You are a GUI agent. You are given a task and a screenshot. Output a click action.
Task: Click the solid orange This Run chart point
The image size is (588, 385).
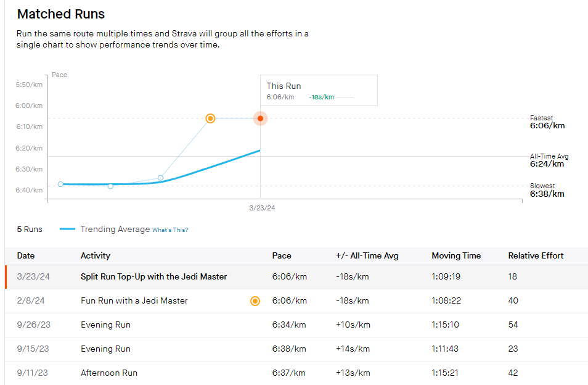coord(260,118)
